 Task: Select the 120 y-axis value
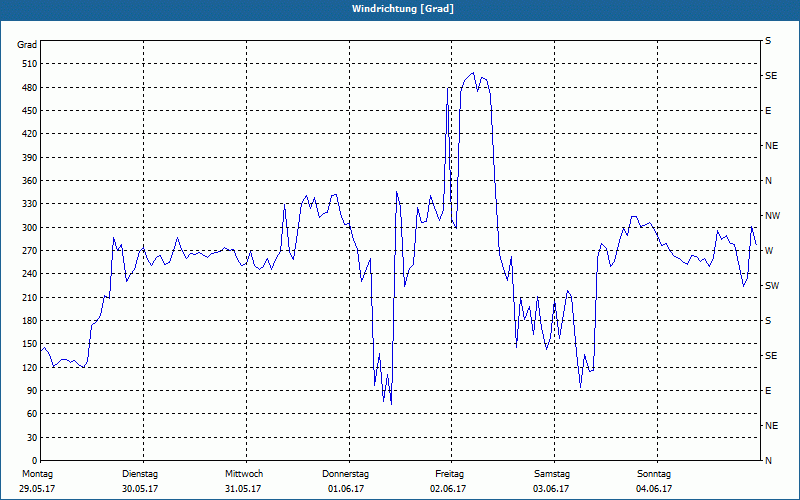30,367
